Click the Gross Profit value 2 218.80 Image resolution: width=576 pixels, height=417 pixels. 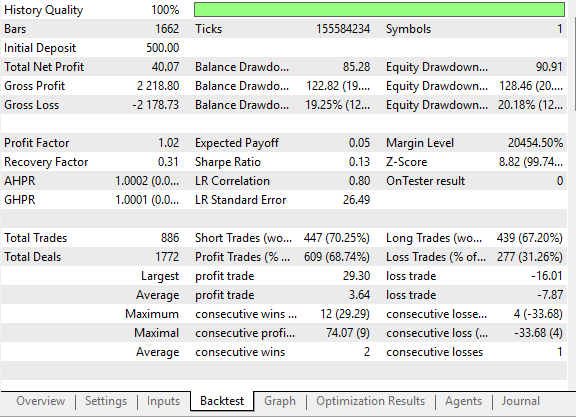point(158,86)
